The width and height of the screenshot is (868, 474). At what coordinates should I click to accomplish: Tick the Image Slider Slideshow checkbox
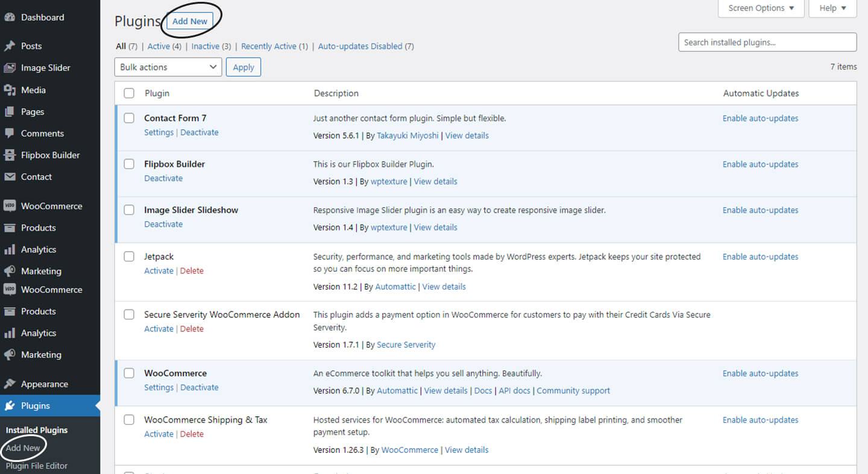point(129,210)
